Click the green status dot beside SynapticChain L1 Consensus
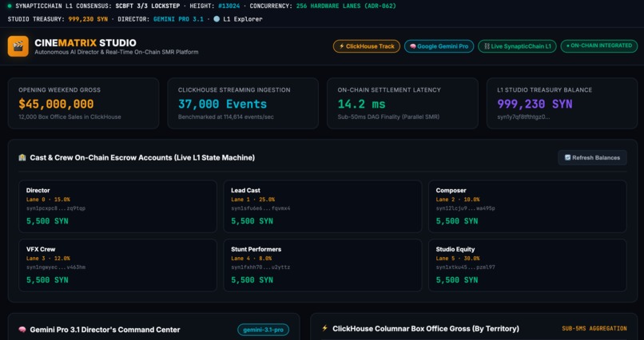 pyautogui.click(x=10, y=6)
